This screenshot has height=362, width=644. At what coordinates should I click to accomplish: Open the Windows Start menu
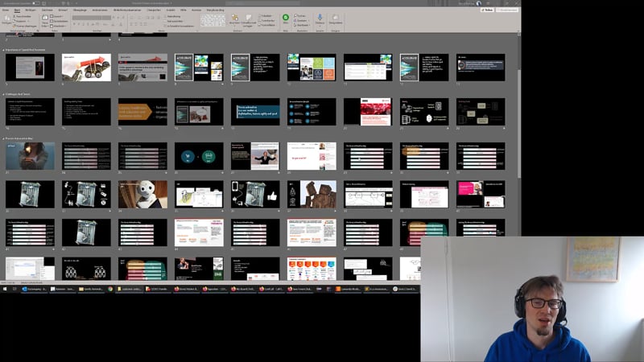pos(4,289)
